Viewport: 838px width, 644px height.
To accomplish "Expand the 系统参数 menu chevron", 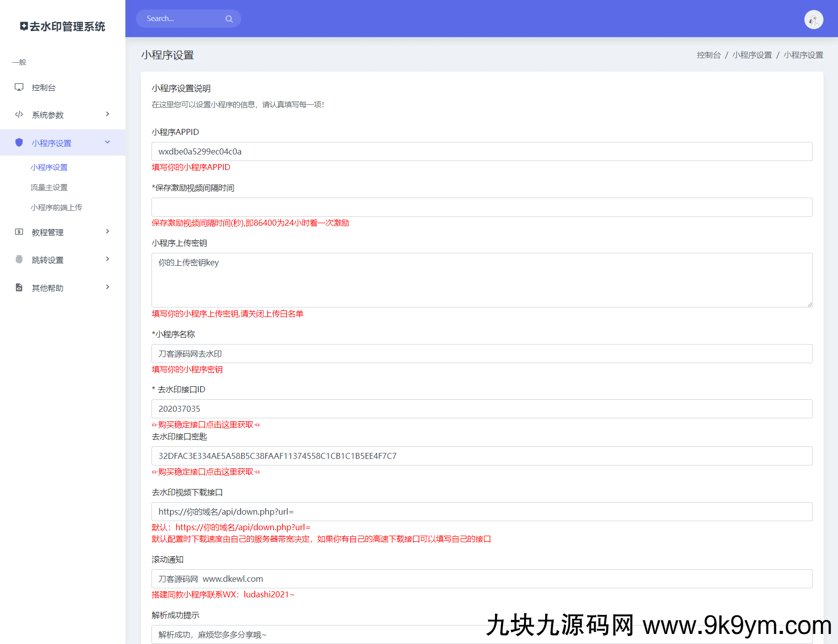I will point(107,114).
